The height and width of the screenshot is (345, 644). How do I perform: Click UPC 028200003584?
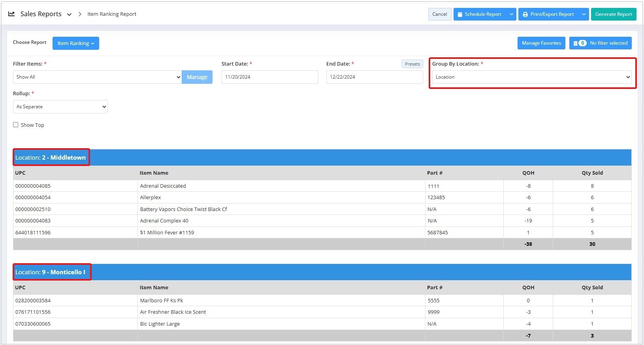(33, 300)
